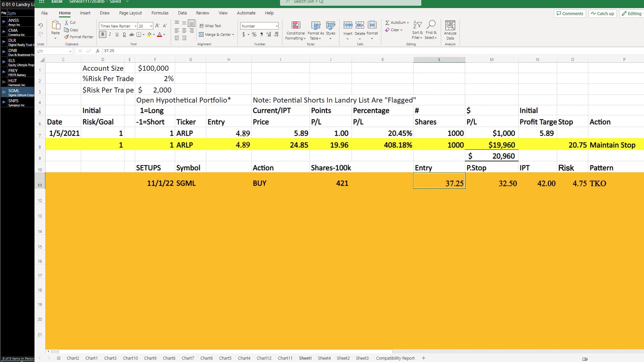The width and height of the screenshot is (644, 362).
Task: Click the Increase Font Size icon
Action: click(157, 26)
